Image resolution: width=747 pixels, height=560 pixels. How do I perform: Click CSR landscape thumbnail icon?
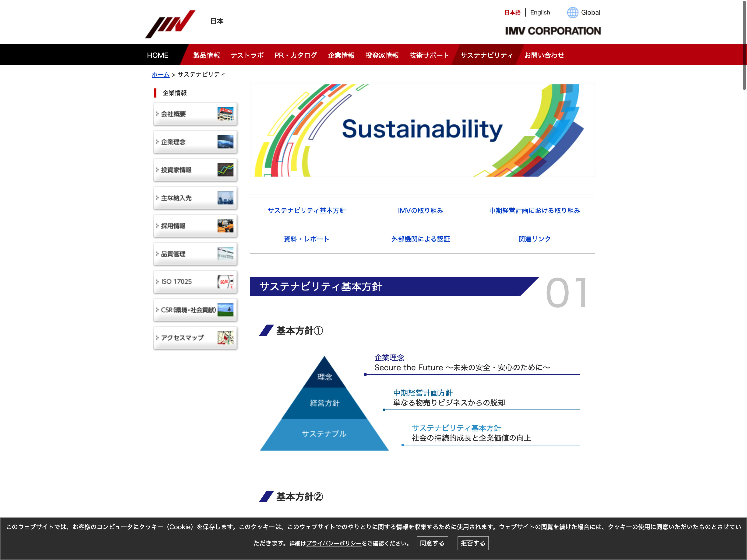click(x=225, y=310)
